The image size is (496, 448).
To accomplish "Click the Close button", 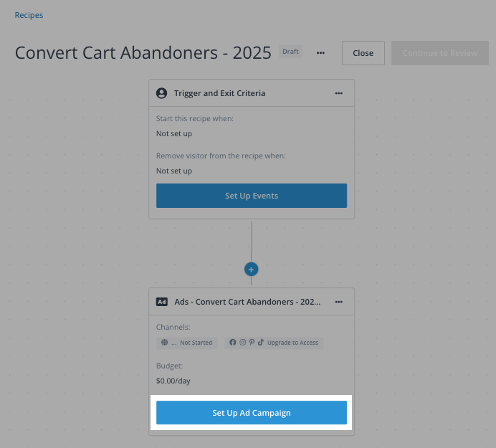I will pyautogui.click(x=363, y=53).
